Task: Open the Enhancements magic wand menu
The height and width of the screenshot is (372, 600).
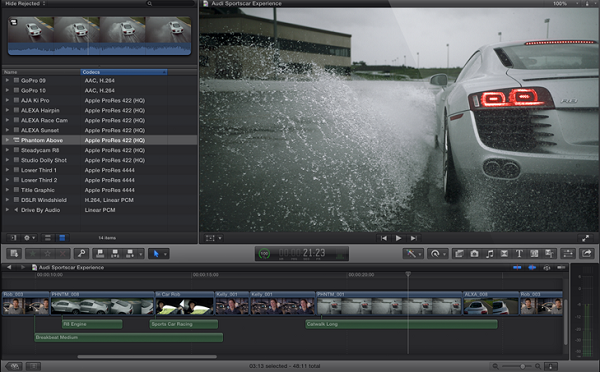Action: click(413, 253)
